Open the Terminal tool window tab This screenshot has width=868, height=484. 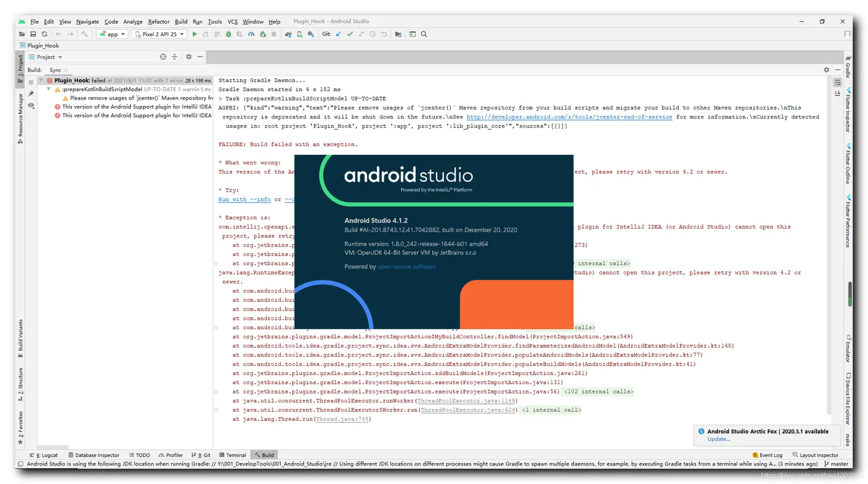232,455
